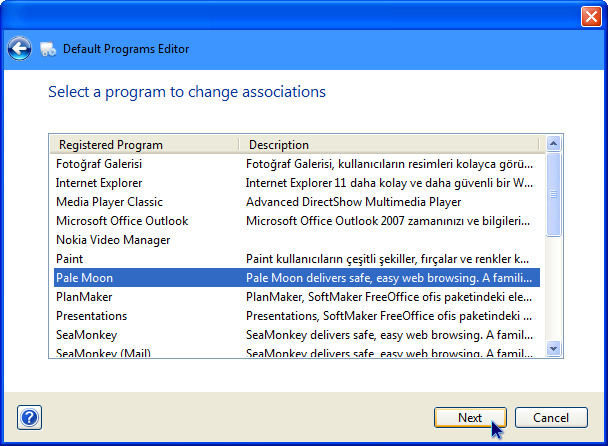Click the PlanMaker, SoftMaker FreeOffice description
This screenshot has height=446, width=608.
pos(389,297)
